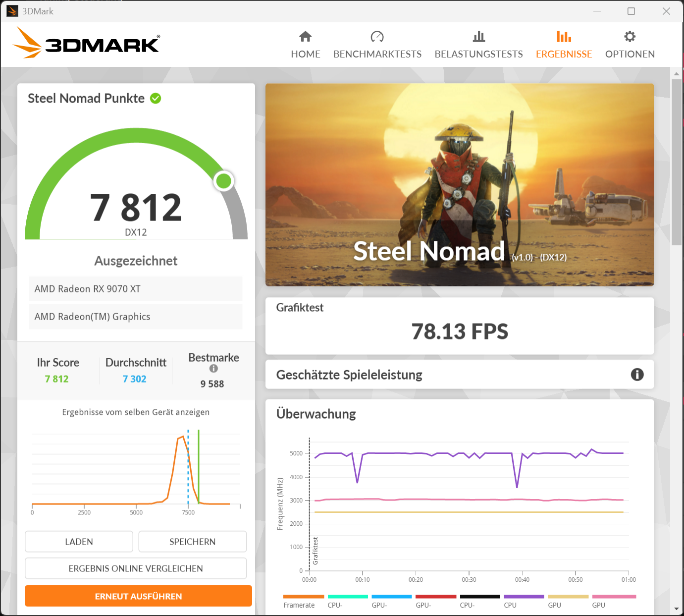Click the 3DMark logo
Viewport: 684px width, 616px height.
point(86,43)
